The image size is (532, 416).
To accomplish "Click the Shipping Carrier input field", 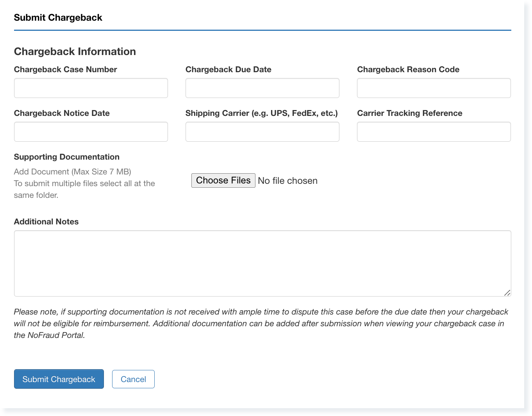I will click(262, 132).
